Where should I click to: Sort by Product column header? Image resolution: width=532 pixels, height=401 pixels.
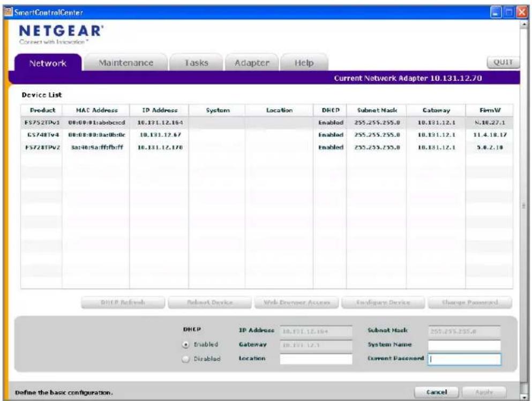pos(42,110)
